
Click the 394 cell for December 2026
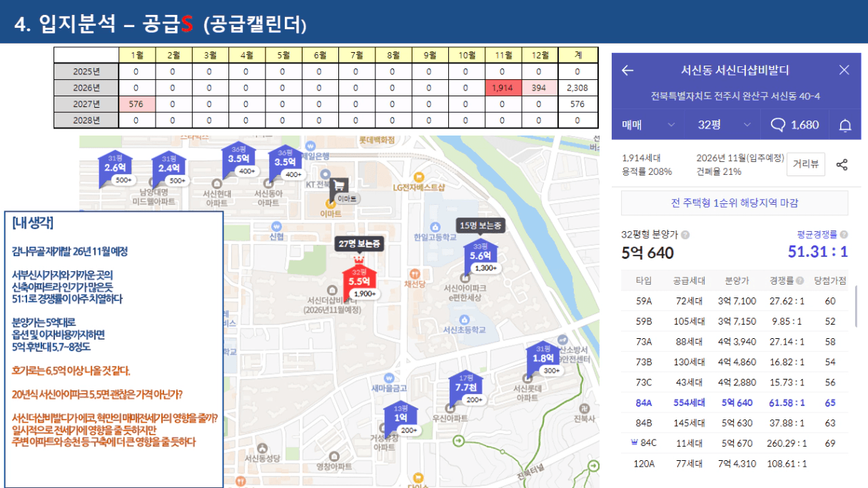[540, 87]
